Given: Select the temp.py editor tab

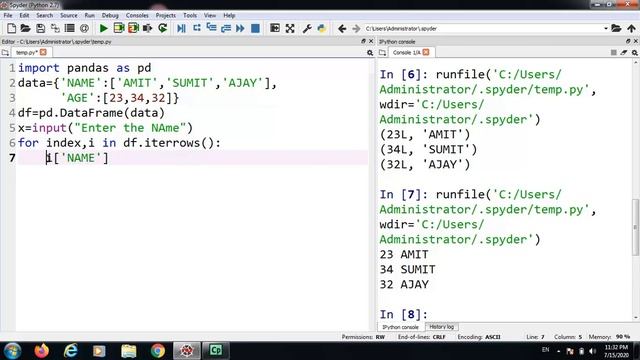Looking at the screenshot, I should [27, 52].
